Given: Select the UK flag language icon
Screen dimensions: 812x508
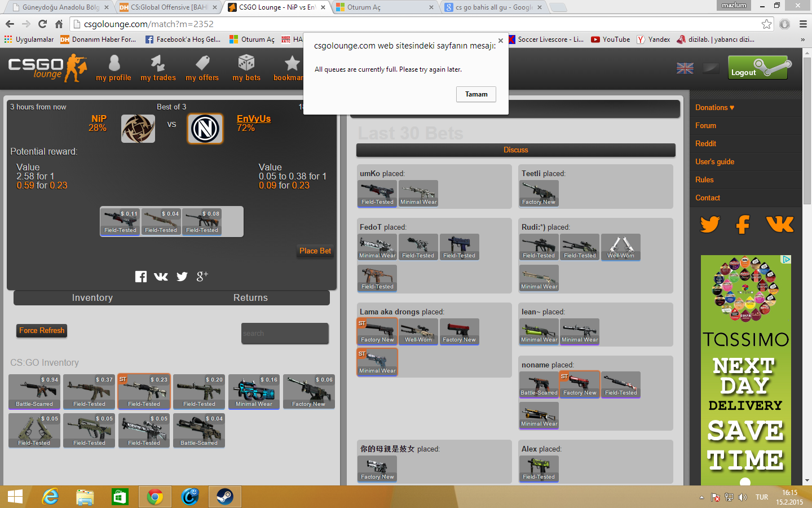Looking at the screenshot, I should click(x=685, y=68).
